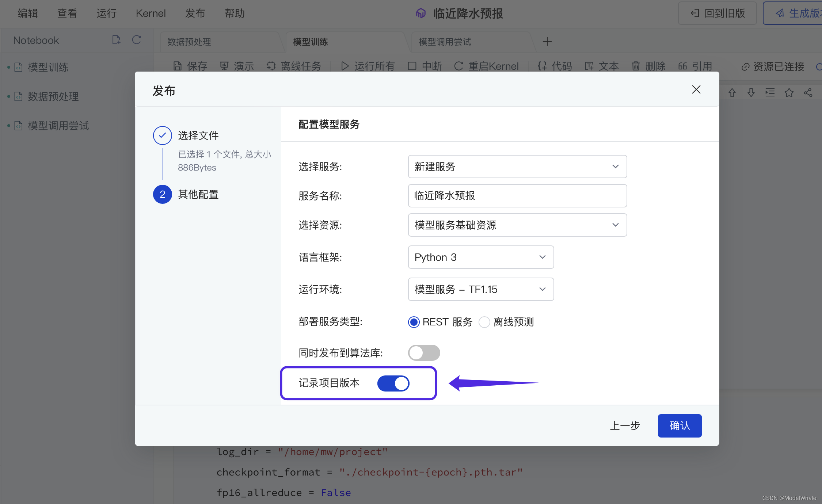Screen dimensions: 822x504
Task: Open the 运行环境 TF1.15 dropdown
Action: (480, 289)
